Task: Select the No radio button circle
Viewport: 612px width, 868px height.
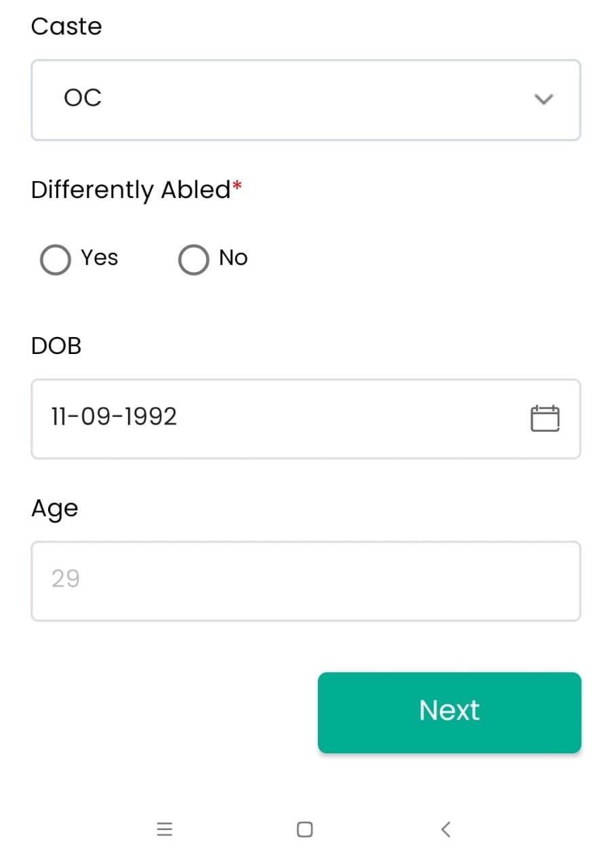Action: click(x=193, y=260)
